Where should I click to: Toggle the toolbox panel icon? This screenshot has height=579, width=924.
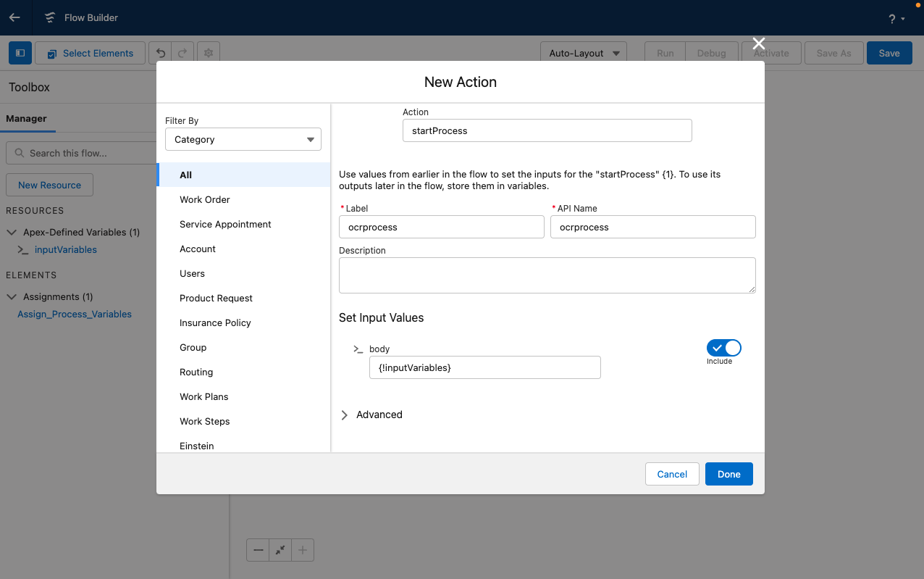20,53
